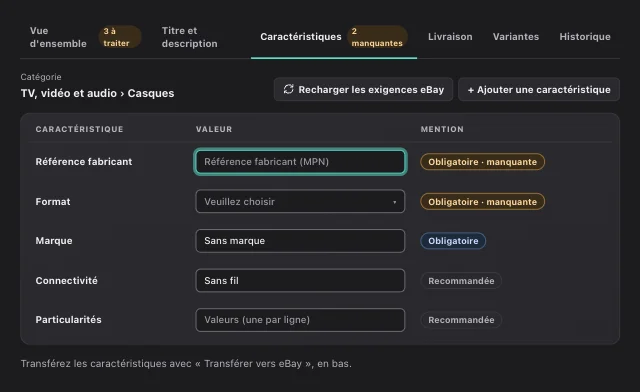This screenshot has width=640, height=392.
Task: Click the '3 à traiter' badge
Action: [120, 37]
